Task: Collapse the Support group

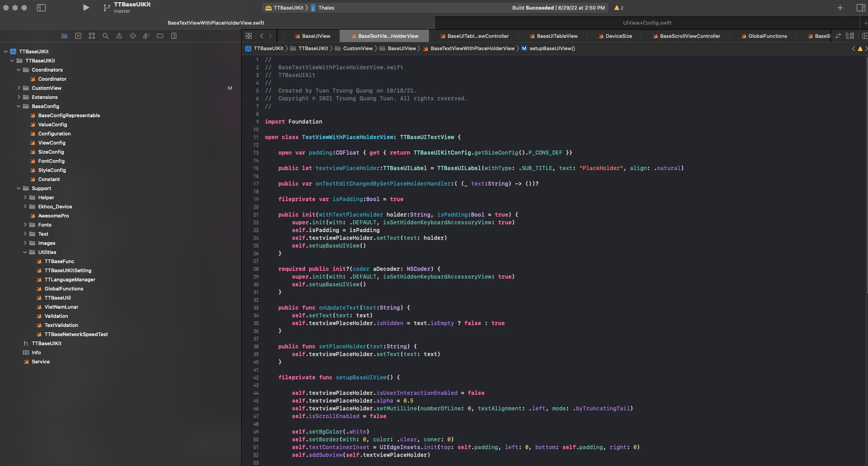Action: pos(18,188)
